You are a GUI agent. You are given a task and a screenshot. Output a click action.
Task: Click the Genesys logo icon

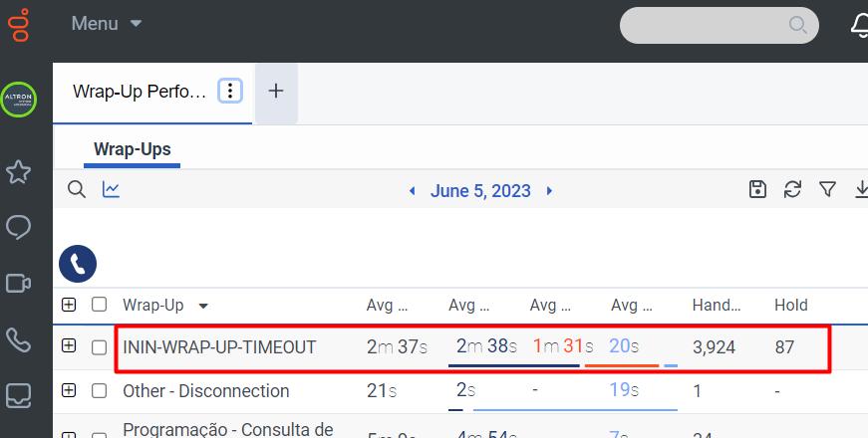tap(18, 22)
